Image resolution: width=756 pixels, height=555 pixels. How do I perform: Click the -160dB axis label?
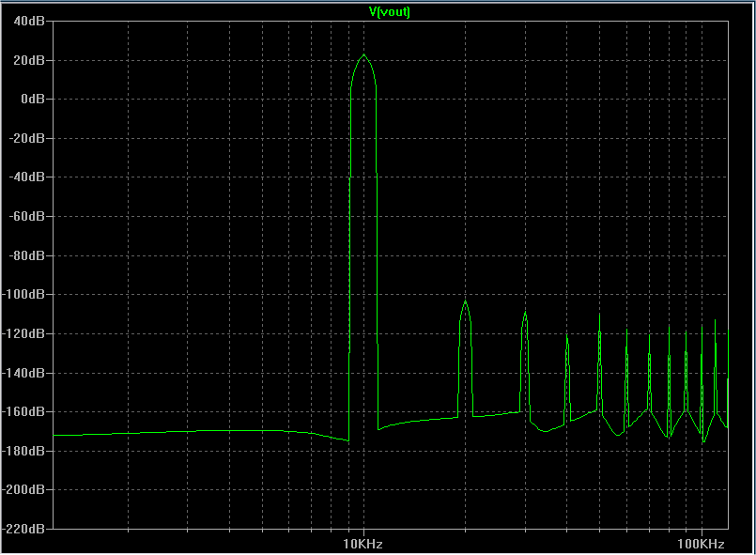click(23, 411)
